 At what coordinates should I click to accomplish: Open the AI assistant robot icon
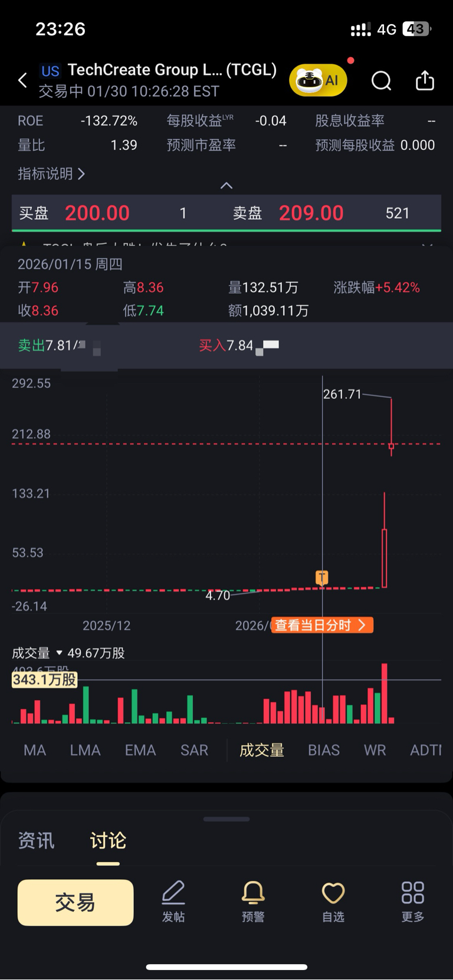[318, 80]
